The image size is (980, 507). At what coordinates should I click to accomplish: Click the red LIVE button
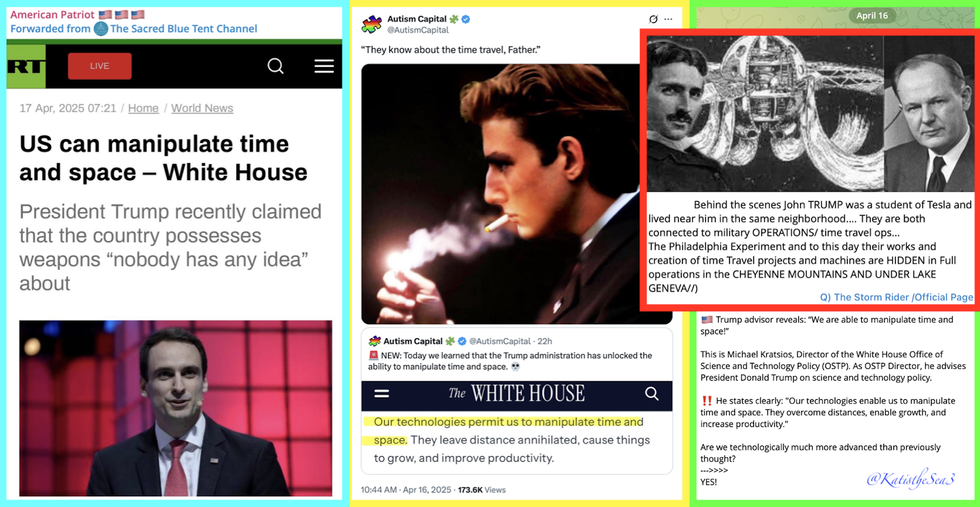click(x=100, y=66)
